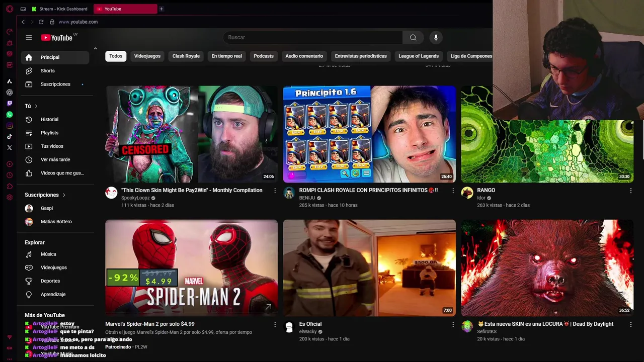Open Música in Explorar section
This screenshot has height=362, width=644.
coord(55,254)
